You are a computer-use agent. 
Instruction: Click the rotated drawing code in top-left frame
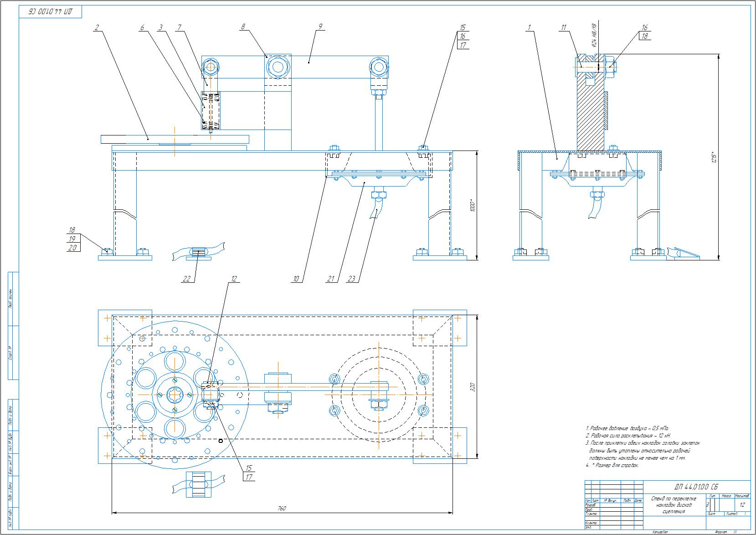51,12
